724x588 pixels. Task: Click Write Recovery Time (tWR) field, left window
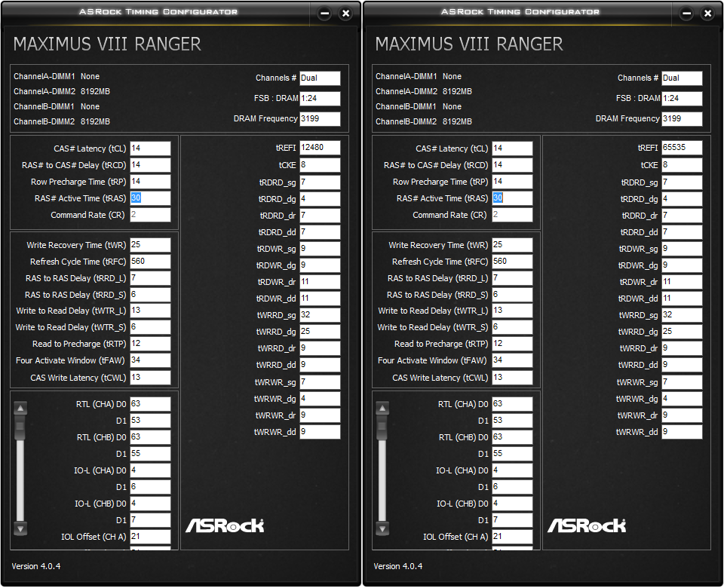[x=150, y=245]
